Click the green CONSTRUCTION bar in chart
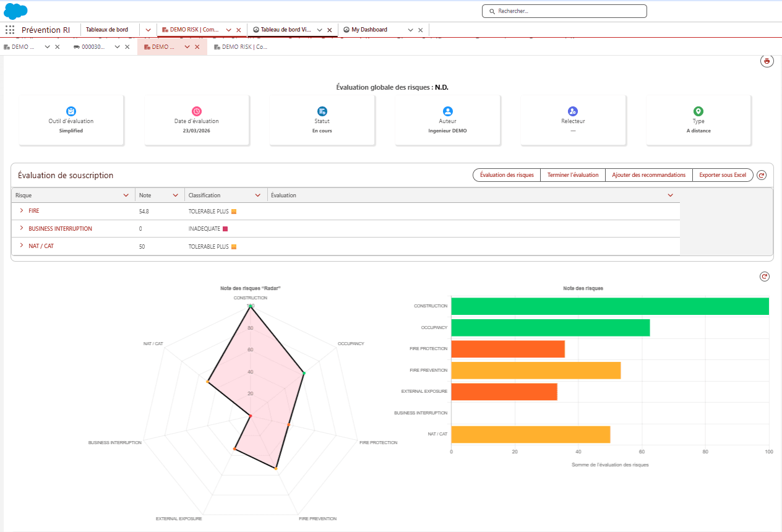The height and width of the screenshot is (532, 782). pos(610,306)
